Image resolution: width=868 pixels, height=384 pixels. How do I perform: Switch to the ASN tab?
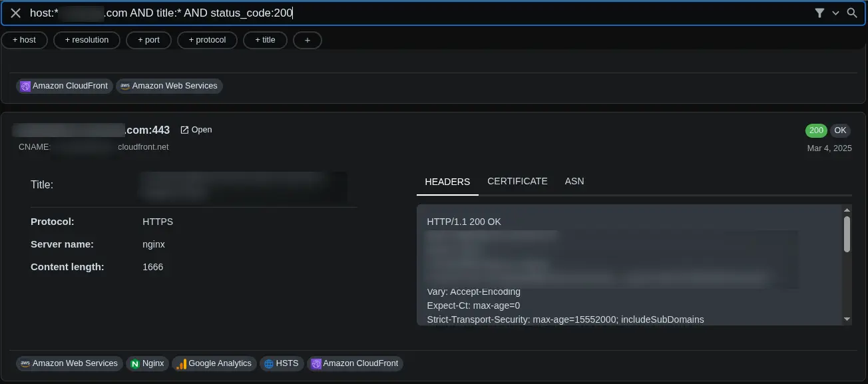click(x=574, y=181)
